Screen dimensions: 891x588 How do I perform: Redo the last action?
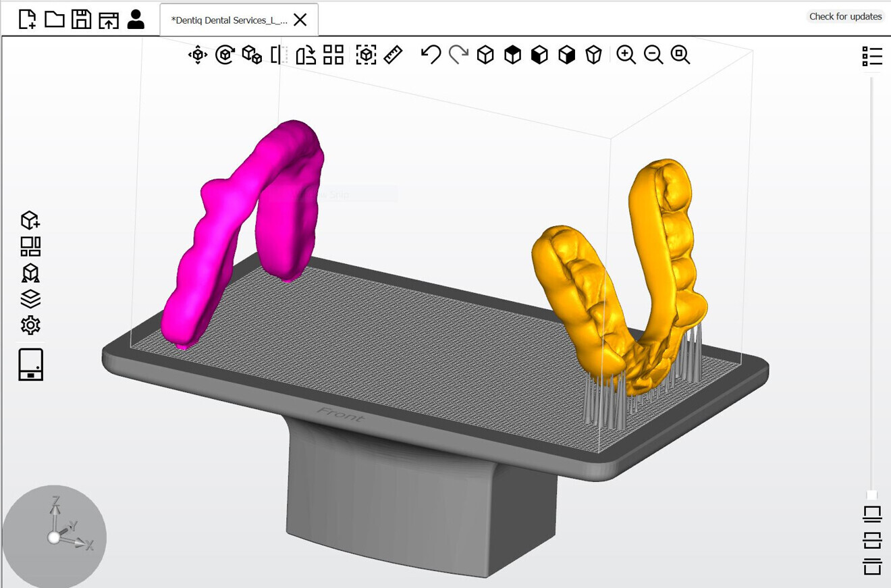point(458,55)
